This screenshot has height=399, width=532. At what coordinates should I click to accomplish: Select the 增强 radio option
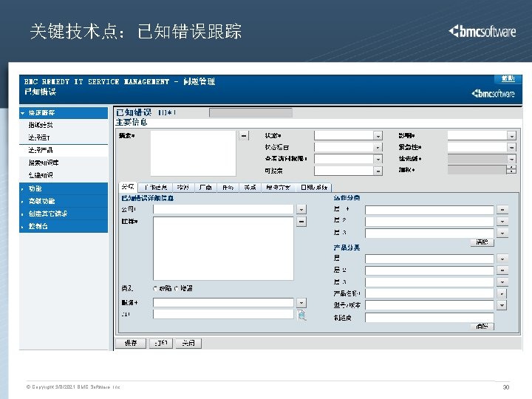[177, 288]
